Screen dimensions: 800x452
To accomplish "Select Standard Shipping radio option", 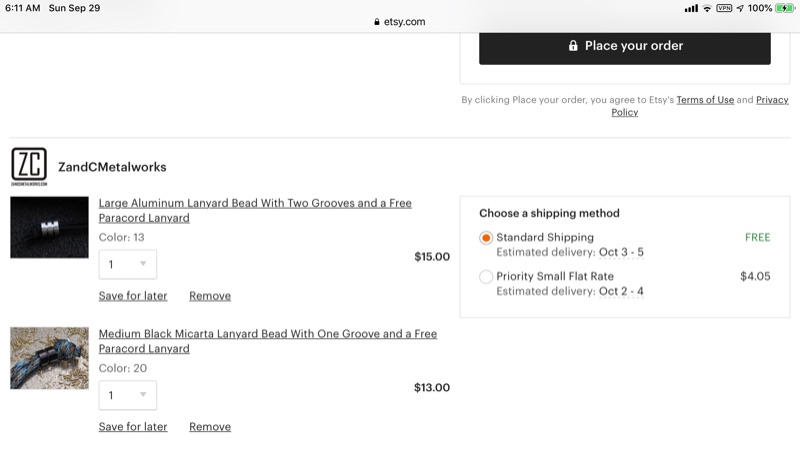I will coord(486,238).
